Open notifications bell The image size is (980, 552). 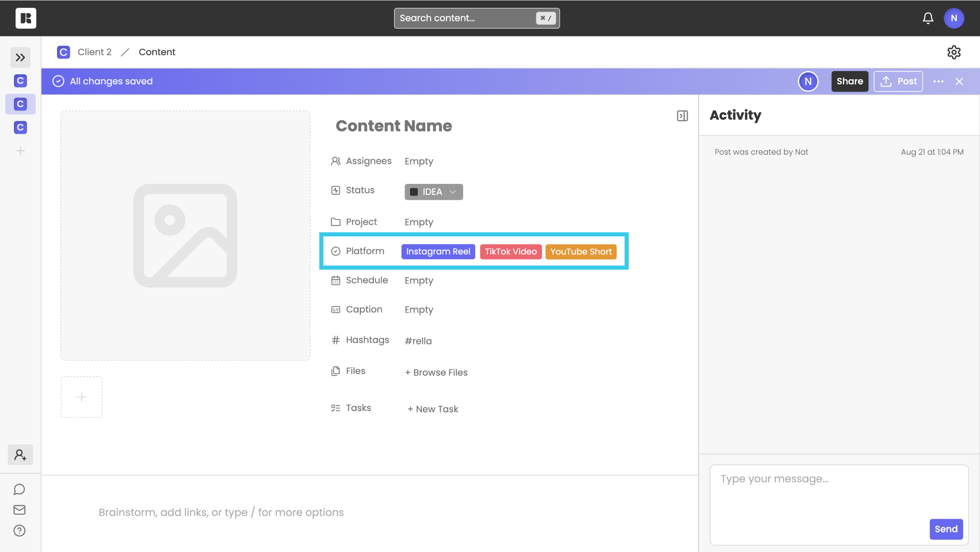point(928,18)
